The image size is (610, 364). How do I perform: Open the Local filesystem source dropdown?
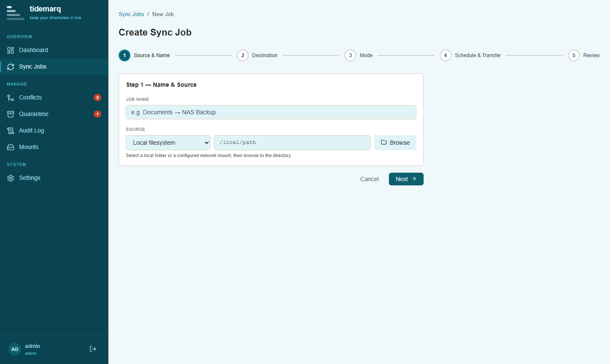coord(168,143)
